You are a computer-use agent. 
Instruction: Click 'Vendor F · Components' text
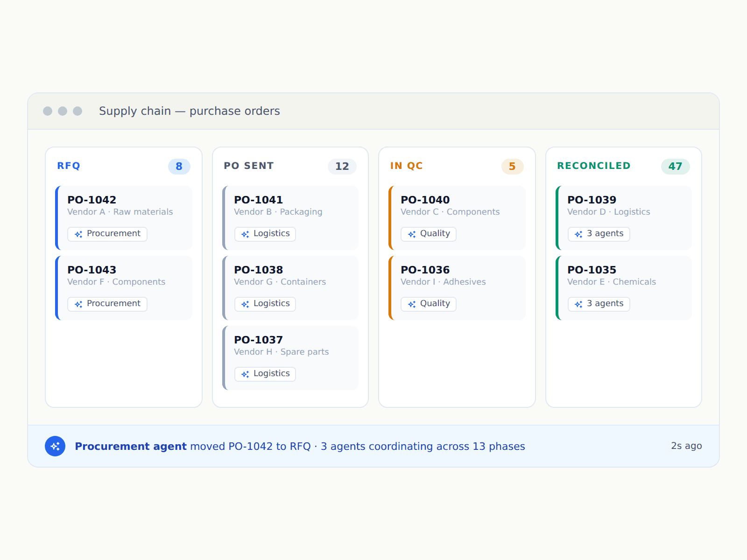[116, 282]
